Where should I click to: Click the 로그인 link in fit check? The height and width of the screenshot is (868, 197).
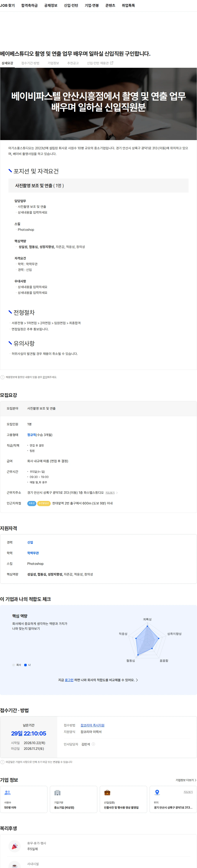pos(69,680)
